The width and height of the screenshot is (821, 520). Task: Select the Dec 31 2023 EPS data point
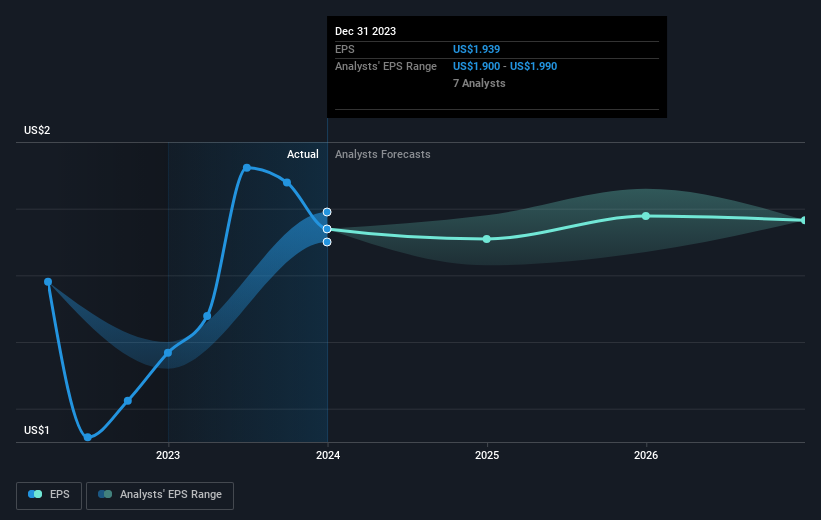coord(327,229)
